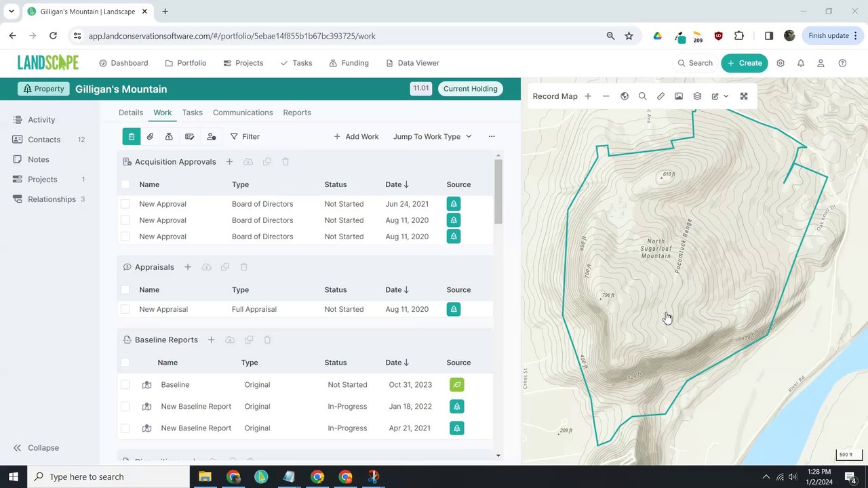Click the measure ruler tool on map
This screenshot has height=488, width=868.
[x=660, y=96]
